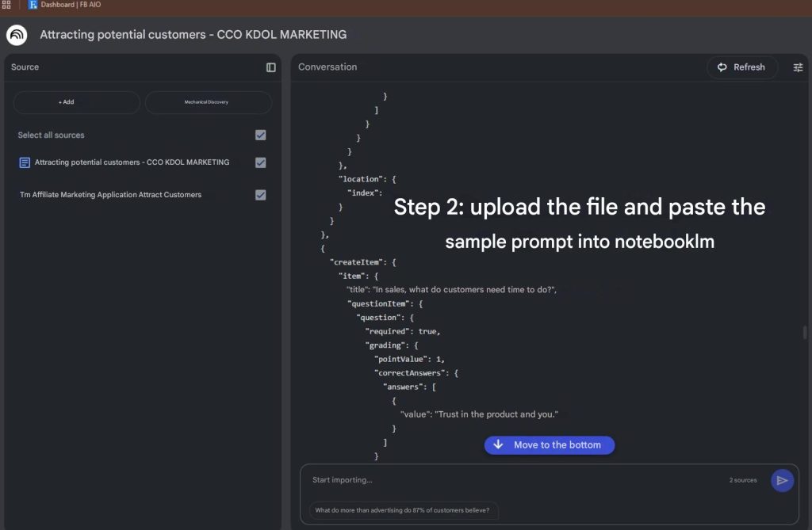Click the document icon beside the first source
This screenshot has height=530, width=812.
click(25, 162)
